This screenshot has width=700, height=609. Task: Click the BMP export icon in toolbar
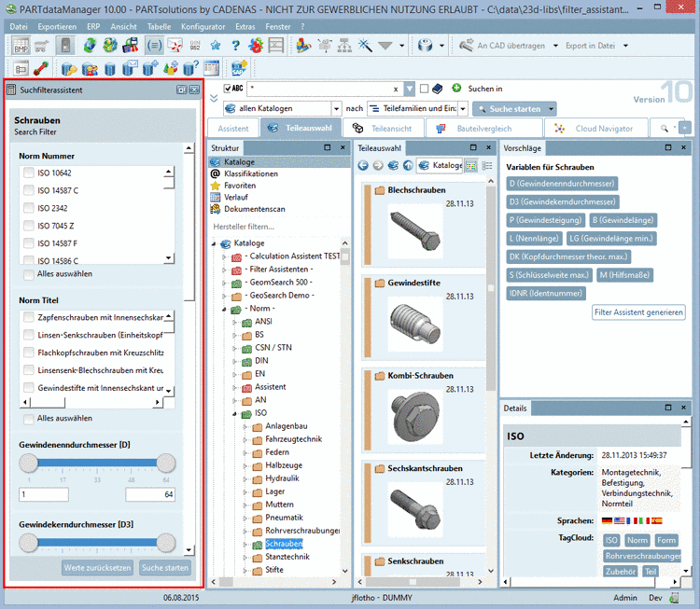(20, 45)
